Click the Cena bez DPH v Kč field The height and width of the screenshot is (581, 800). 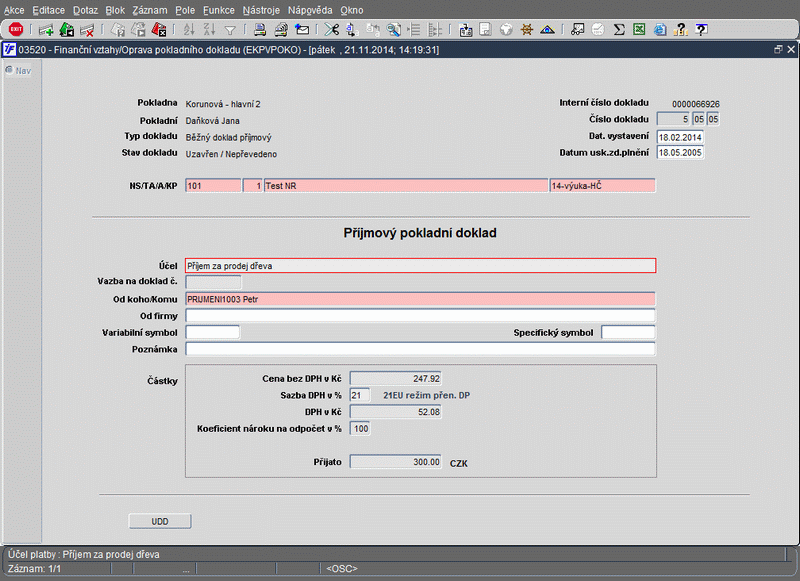(x=395, y=378)
